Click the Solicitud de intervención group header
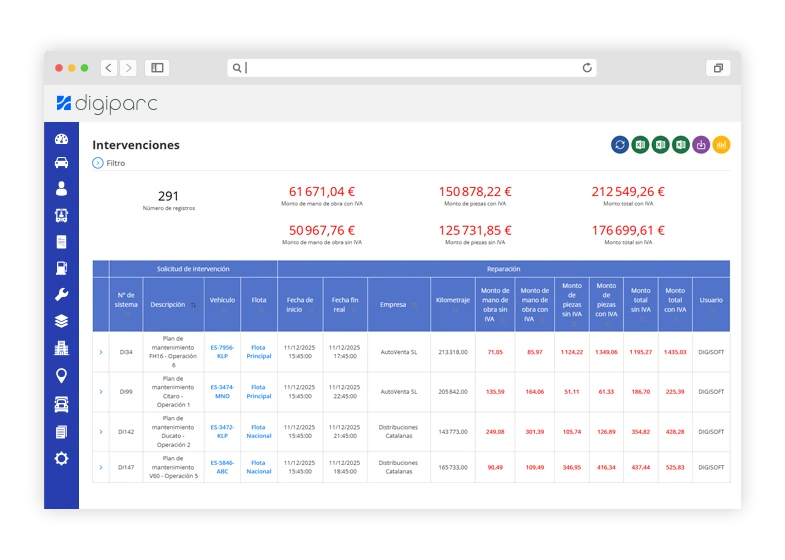This screenshot has height=560, width=785. [x=193, y=269]
